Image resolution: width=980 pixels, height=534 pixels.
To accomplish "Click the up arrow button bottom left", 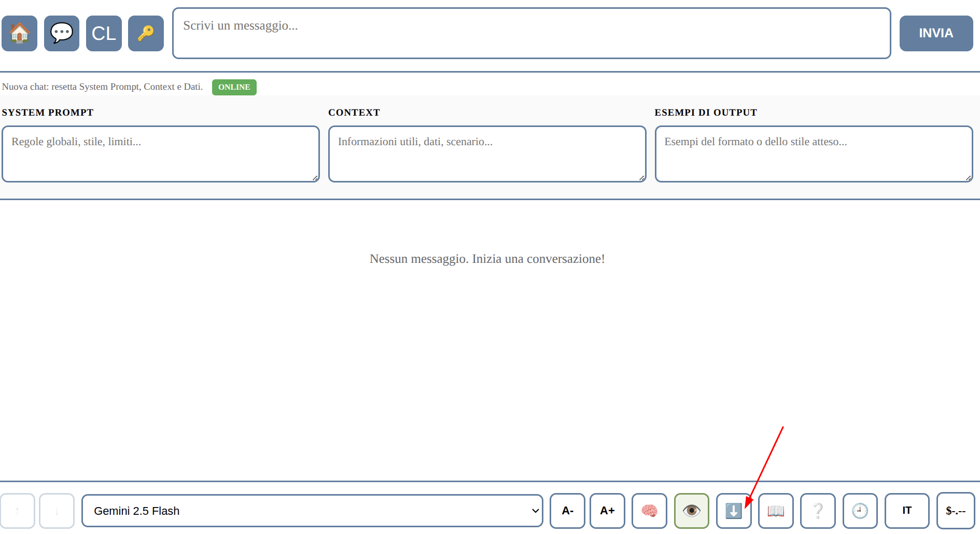I will pos(18,511).
